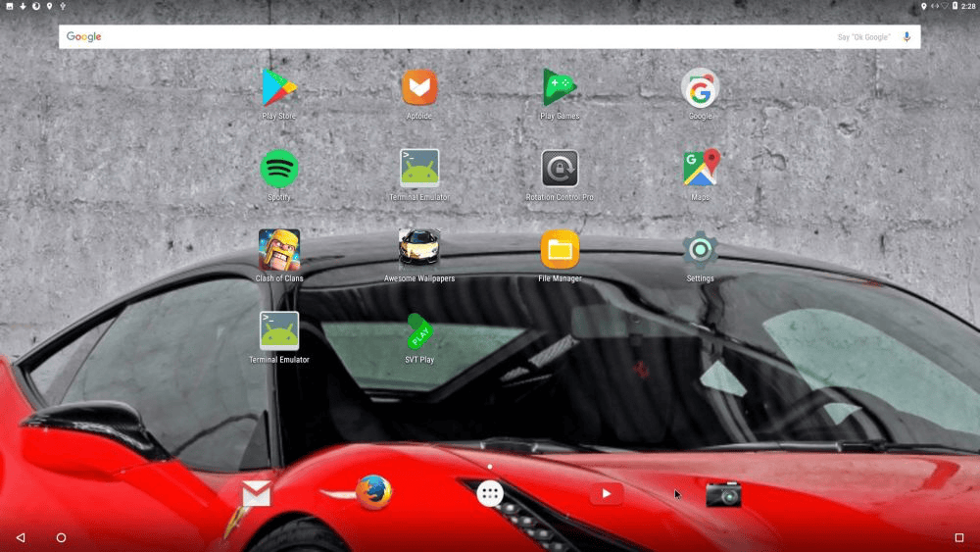Click the download notification icon
This screenshot has height=552, width=980.
[x=23, y=6]
